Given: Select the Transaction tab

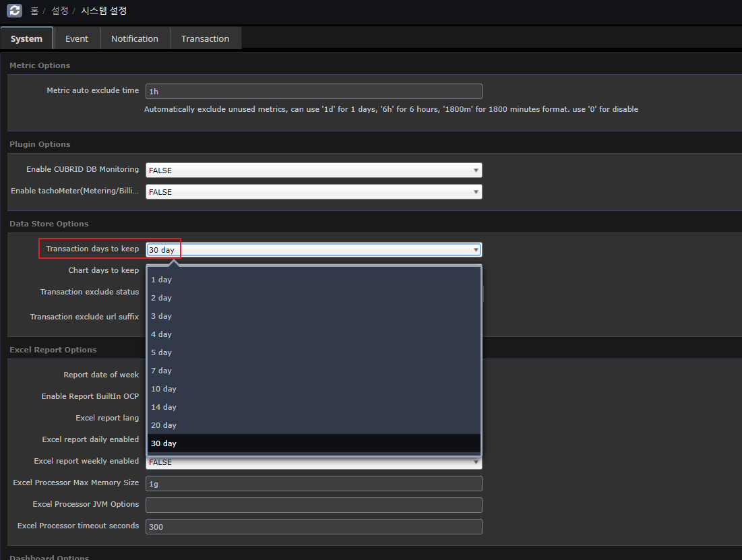Looking at the screenshot, I should coord(205,38).
